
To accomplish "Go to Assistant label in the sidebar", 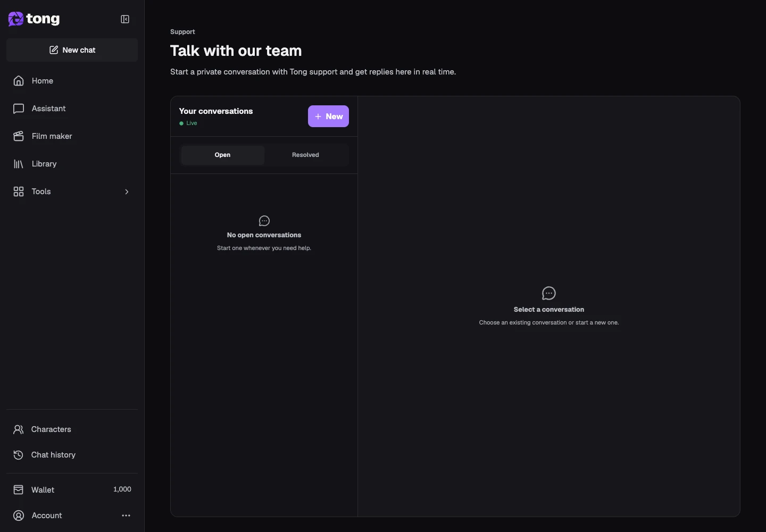I will click(49, 109).
